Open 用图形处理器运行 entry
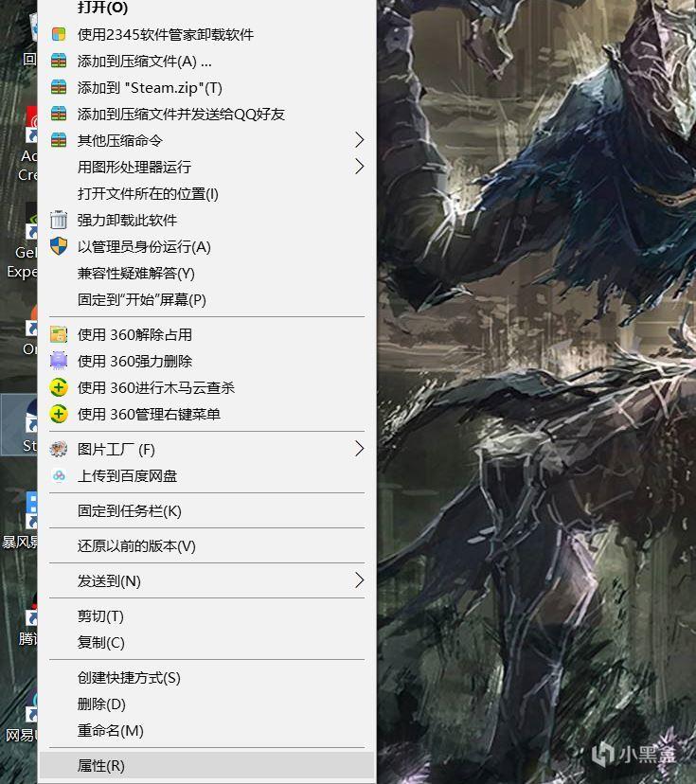 (x=206, y=167)
